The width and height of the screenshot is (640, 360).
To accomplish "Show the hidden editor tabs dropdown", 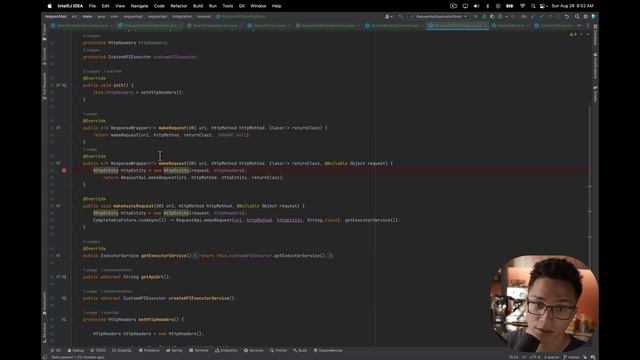I will pyautogui.click(x=579, y=26).
